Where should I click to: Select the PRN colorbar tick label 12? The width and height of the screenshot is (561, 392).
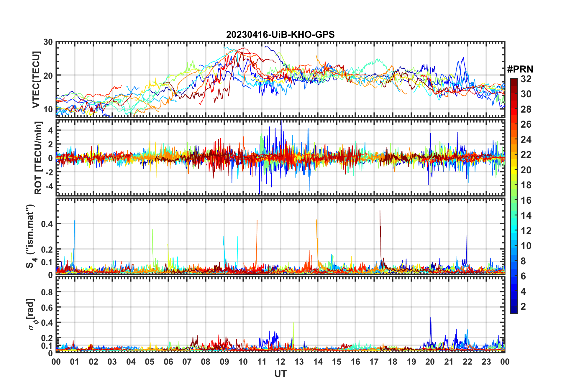point(526,231)
